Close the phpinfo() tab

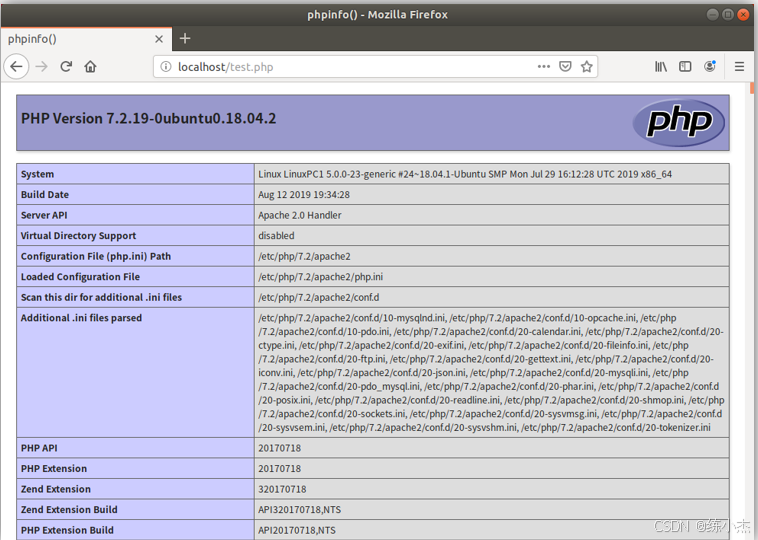159,39
